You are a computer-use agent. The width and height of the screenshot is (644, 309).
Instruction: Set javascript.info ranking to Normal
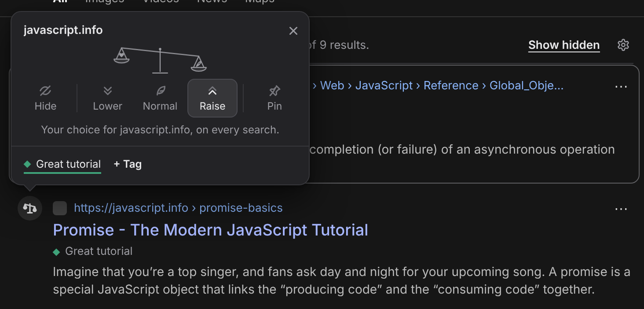coord(160,98)
